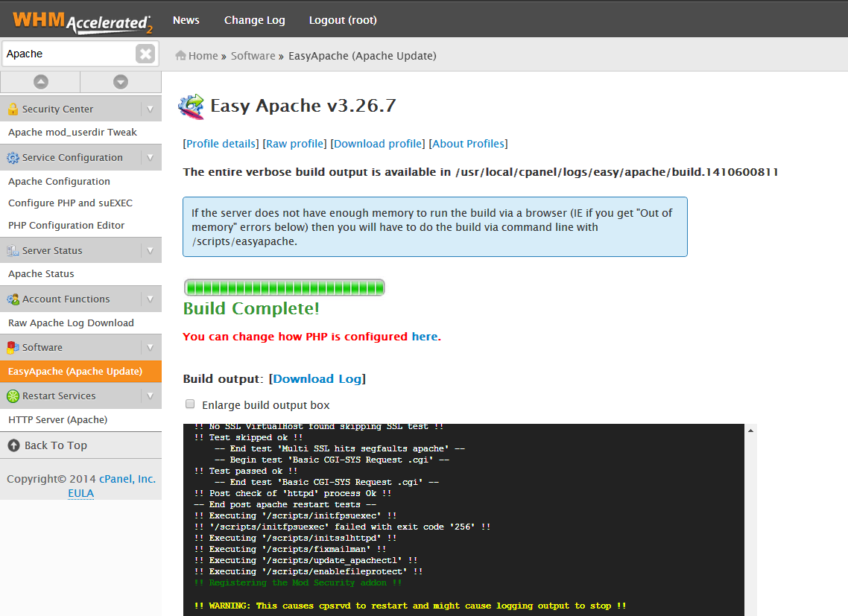Click the Back To Top arrow icon
Screen dimensions: 848x616
click(14, 445)
